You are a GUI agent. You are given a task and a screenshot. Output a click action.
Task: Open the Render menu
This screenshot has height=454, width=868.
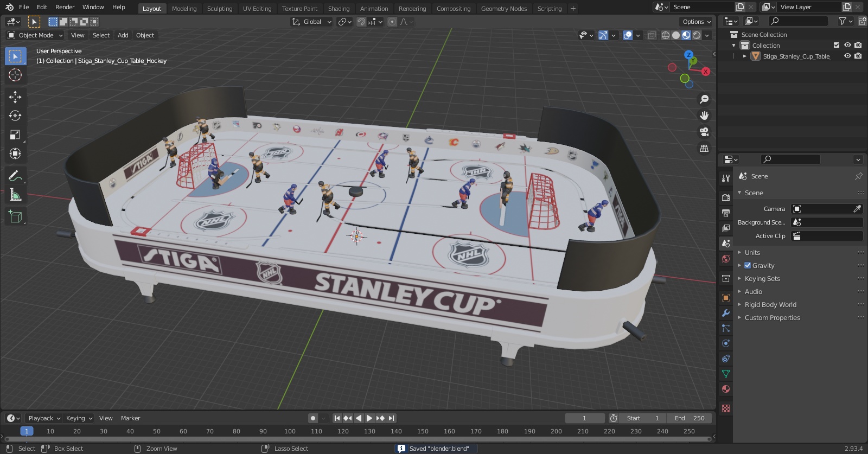[65, 7]
